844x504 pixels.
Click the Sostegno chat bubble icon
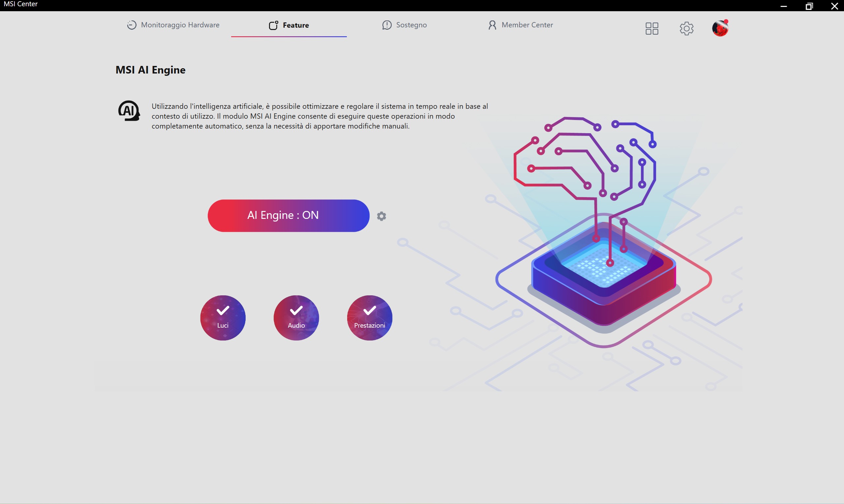coord(386,25)
